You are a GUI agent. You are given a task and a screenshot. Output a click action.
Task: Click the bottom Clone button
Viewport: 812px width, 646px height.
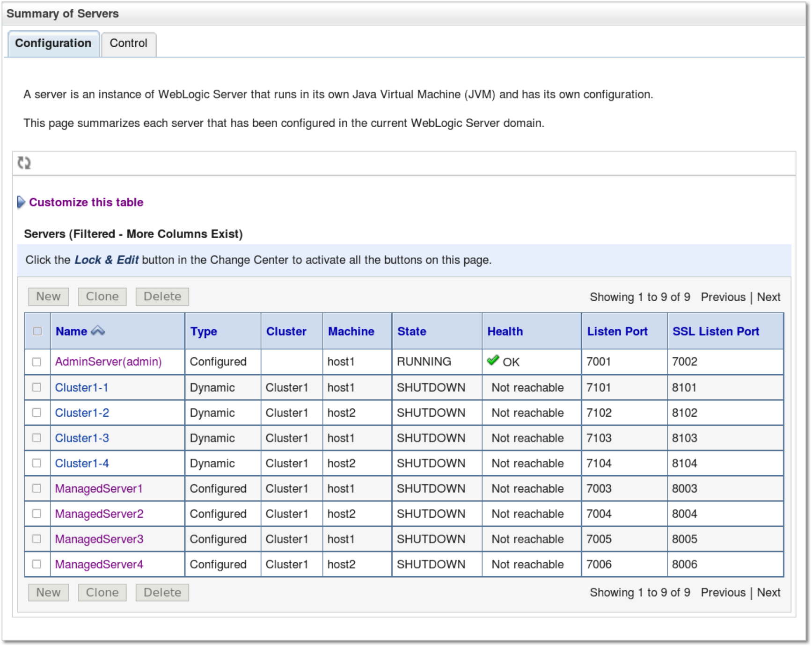(x=102, y=592)
